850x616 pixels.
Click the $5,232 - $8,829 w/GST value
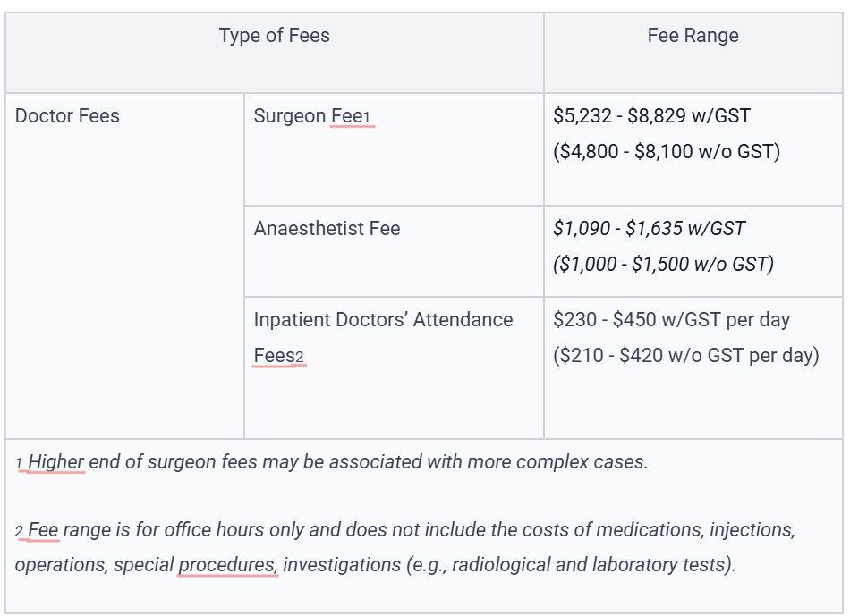pos(651,116)
